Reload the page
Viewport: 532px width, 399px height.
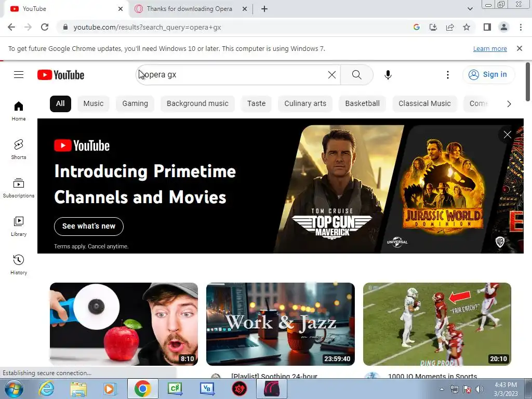[x=45, y=27]
